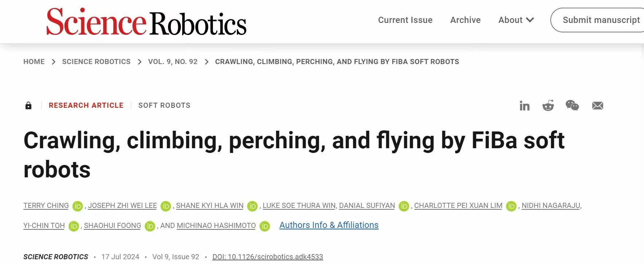Go to the Archive page
This screenshot has height=264, width=644.
click(x=465, y=20)
